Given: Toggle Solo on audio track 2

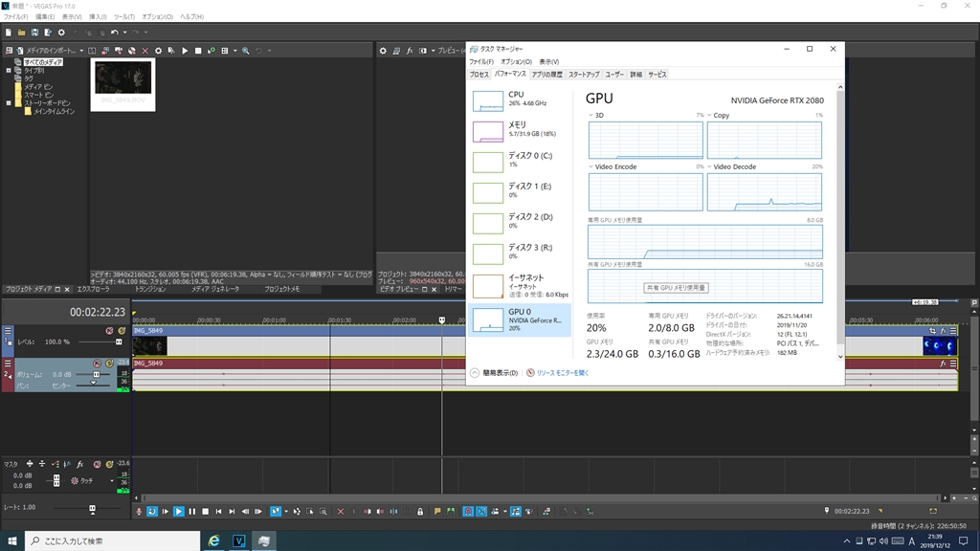Looking at the screenshot, I should (110, 364).
